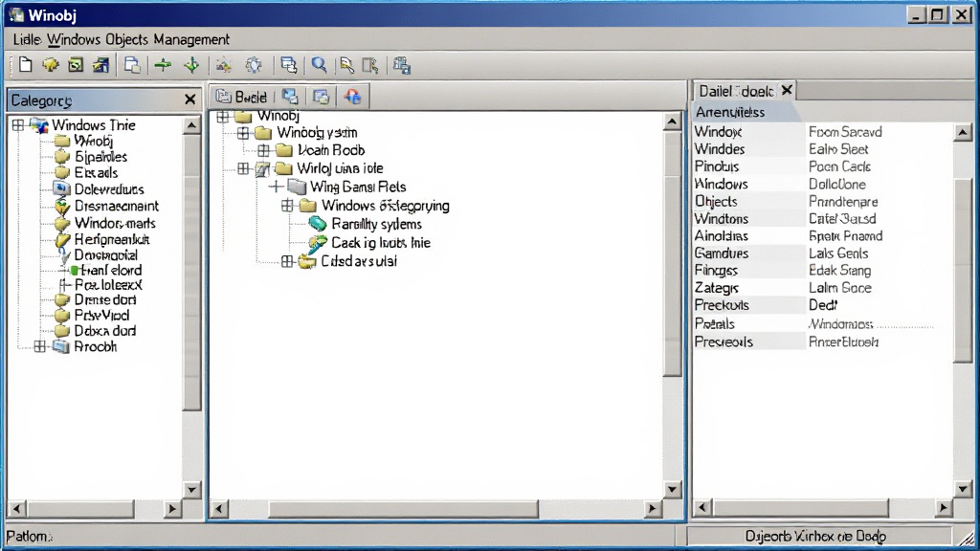Click scroll right arrow in properties pane
980x551 pixels.
[x=943, y=508]
